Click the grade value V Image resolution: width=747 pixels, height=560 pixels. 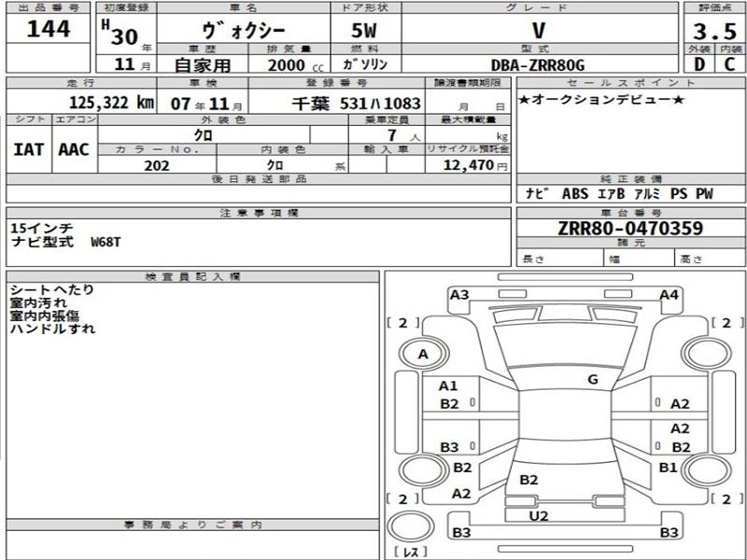[539, 31]
